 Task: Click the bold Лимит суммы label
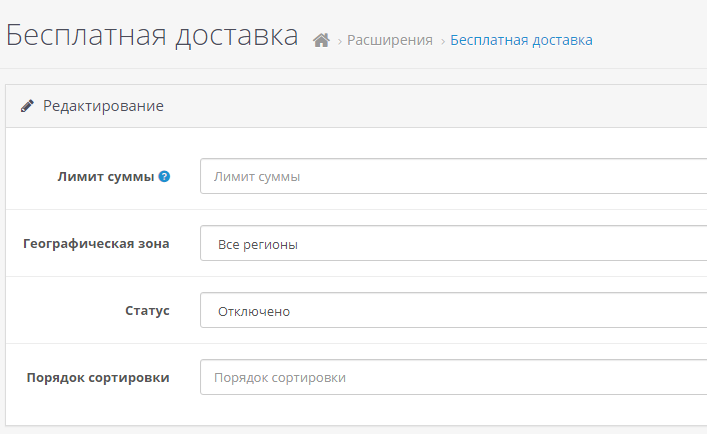point(106,177)
